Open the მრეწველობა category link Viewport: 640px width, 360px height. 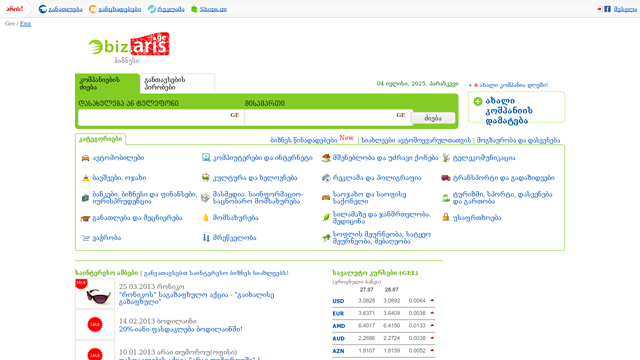234,238
